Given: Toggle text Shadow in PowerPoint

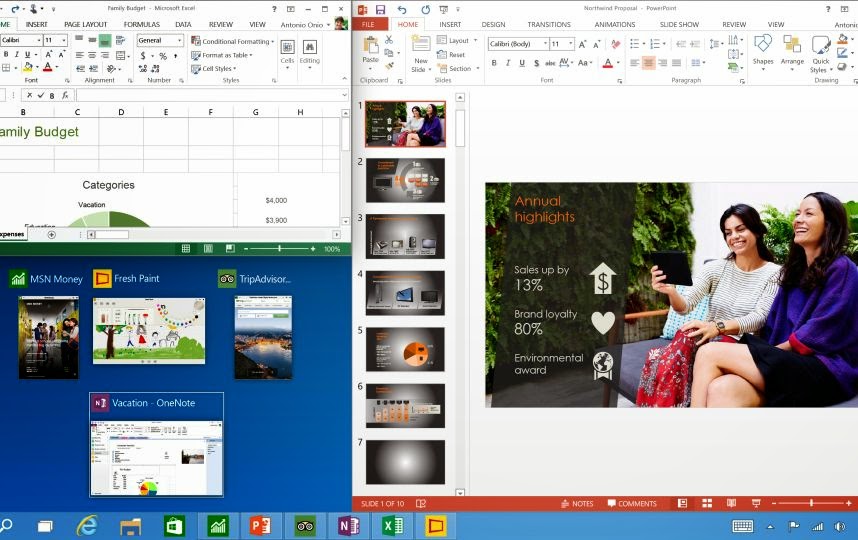Looking at the screenshot, I should (536, 63).
